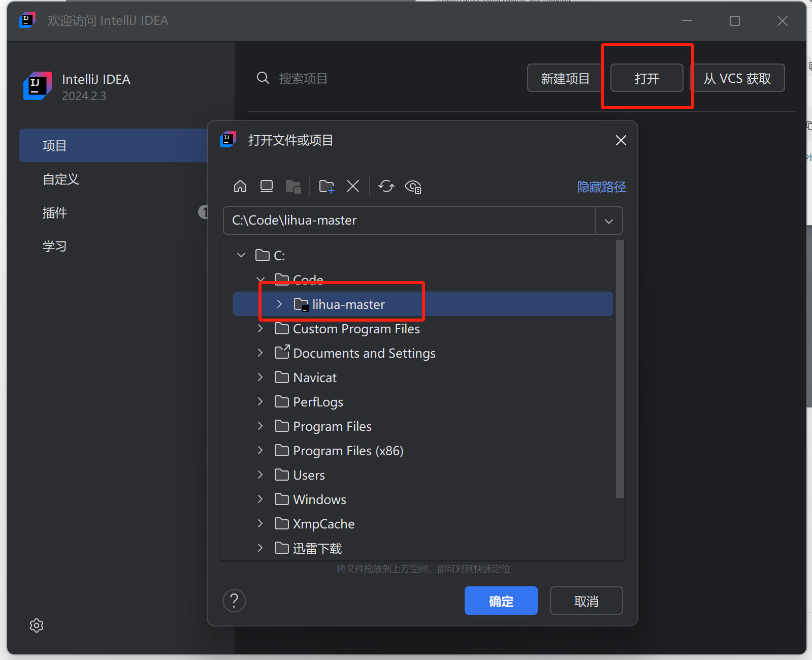Viewport: 812px width, 660px height.
Task: Open settings gear in bottom left
Action: pos(37,625)
